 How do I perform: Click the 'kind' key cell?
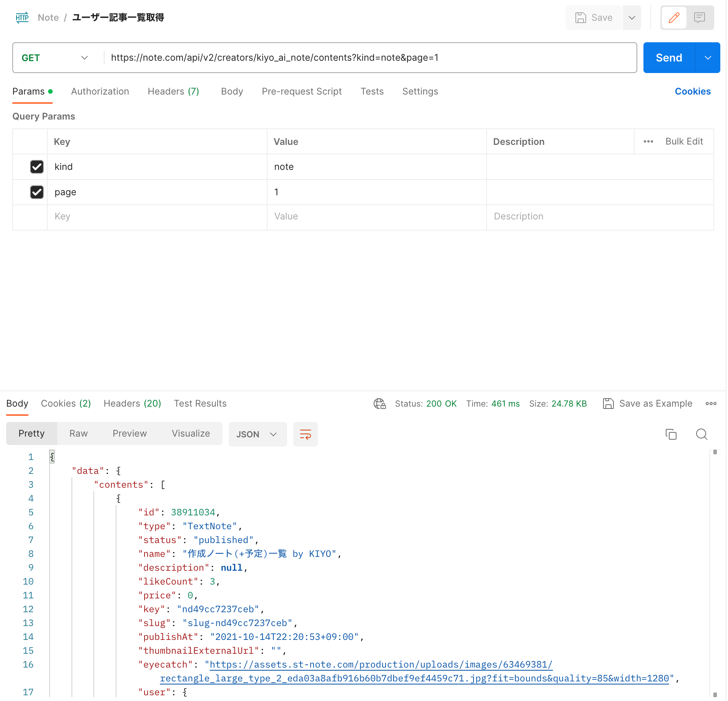[x=157, y=167]
